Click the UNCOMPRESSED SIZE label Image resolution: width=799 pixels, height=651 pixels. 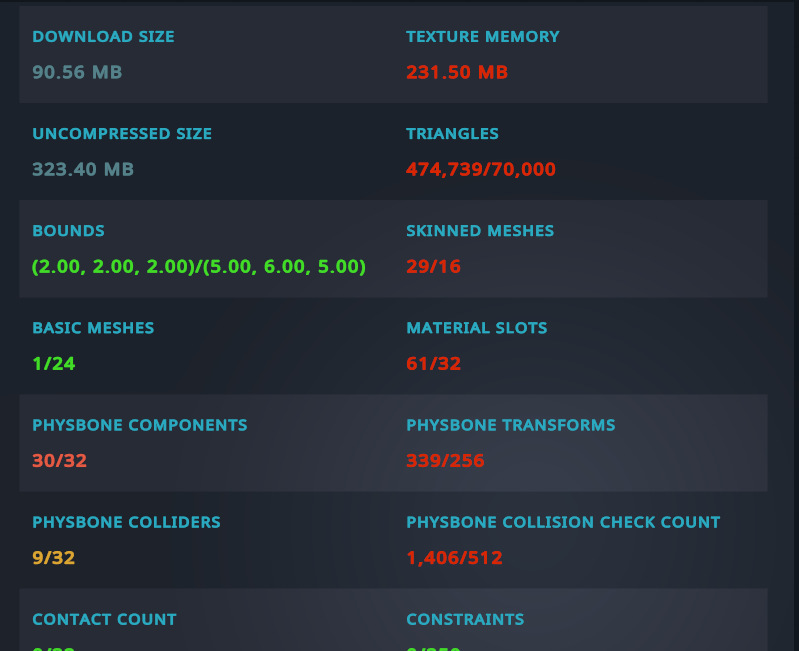tap(122, 134)
